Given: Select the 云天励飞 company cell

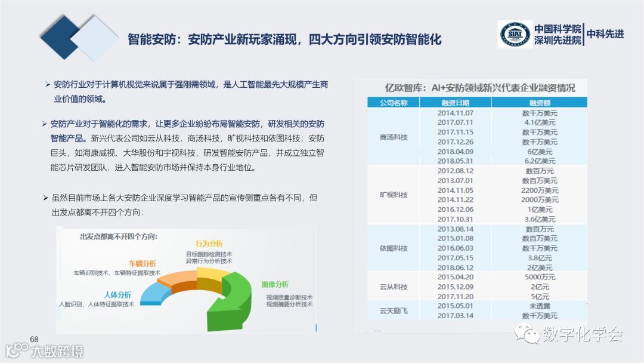Looking at the screenshot, I should pos(394,311).
